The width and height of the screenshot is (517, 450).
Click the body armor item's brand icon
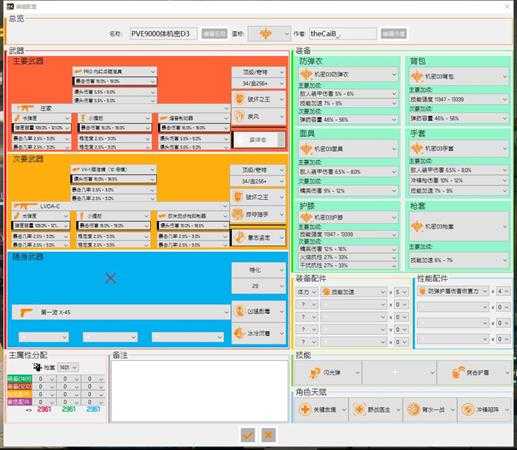[x=306, y=75]
